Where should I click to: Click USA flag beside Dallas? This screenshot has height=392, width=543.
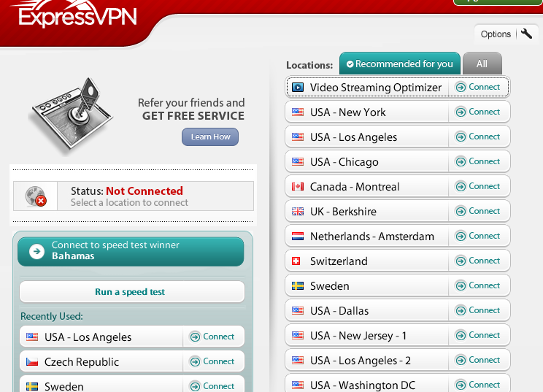[298, 311]
